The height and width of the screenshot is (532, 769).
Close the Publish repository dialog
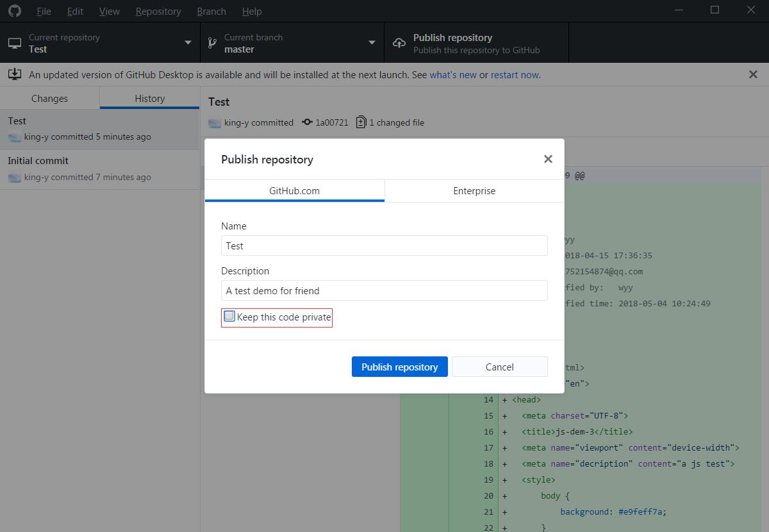(548, 159)
